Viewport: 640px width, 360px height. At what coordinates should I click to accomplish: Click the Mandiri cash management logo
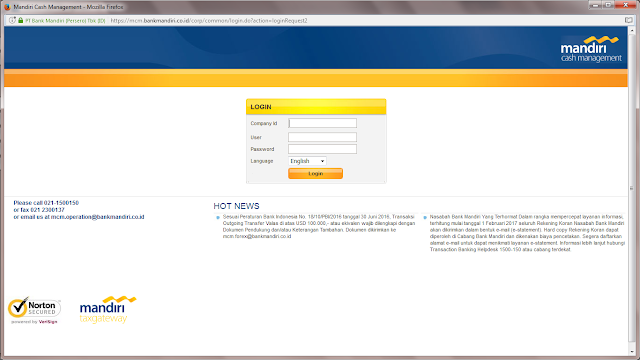[x=591, y=49]
